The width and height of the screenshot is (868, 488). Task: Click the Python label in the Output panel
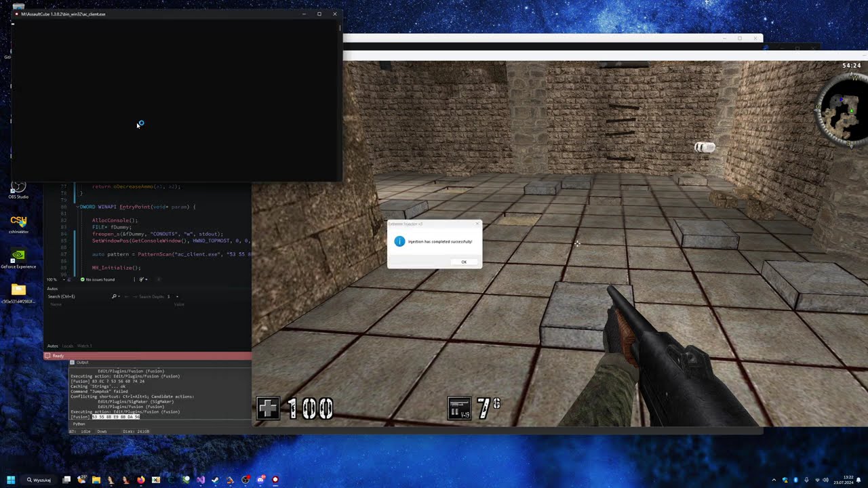click(79, 424)
